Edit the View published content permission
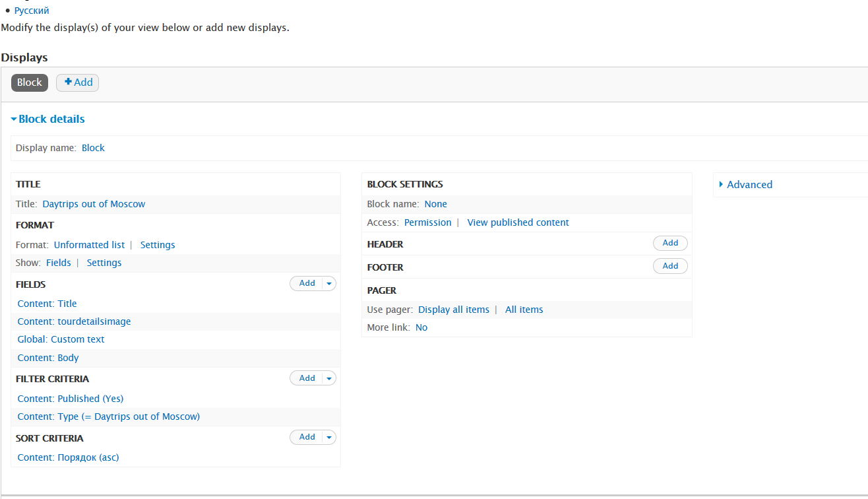 pos(518,222)
